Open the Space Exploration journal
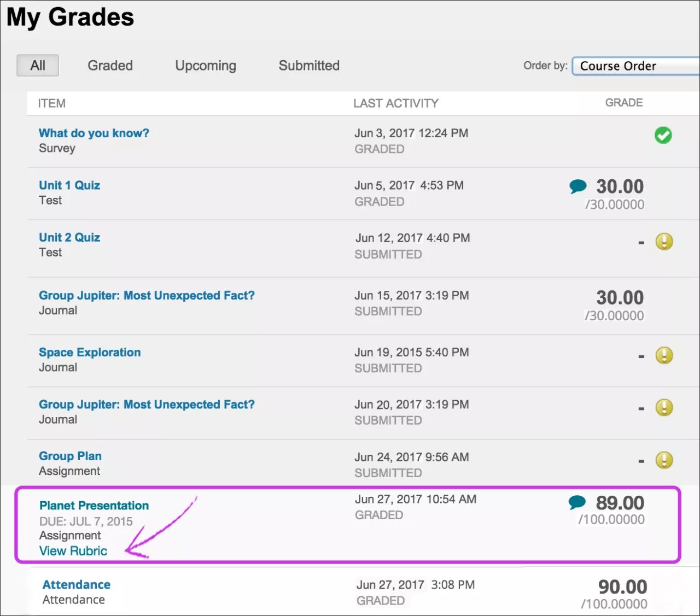This screenshot has width=700, height=616. click(90, 352)
